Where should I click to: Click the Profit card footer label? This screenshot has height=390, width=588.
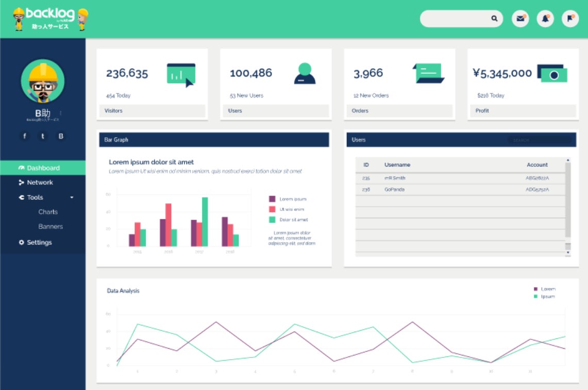(x=482, y=111)
